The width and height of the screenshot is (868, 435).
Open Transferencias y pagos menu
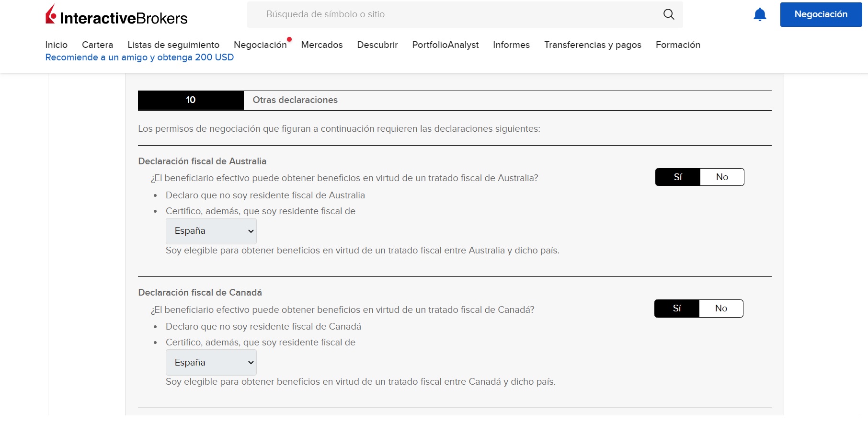593,45
